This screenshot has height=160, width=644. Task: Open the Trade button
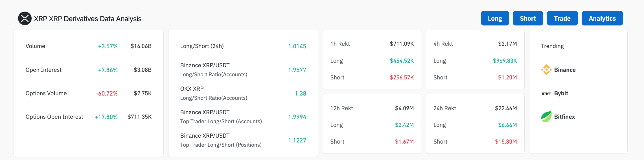(562, 18)
